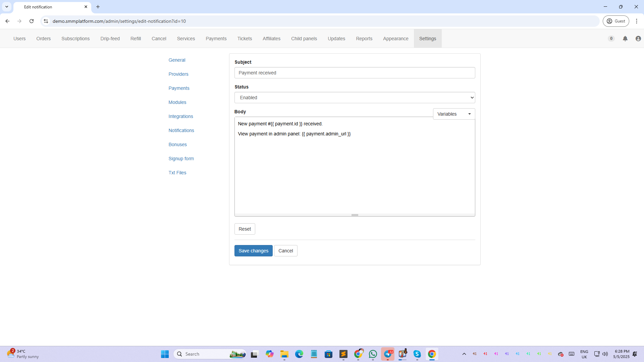
Task: Open the site information icon in address bar
Action: tap(46, 21)
